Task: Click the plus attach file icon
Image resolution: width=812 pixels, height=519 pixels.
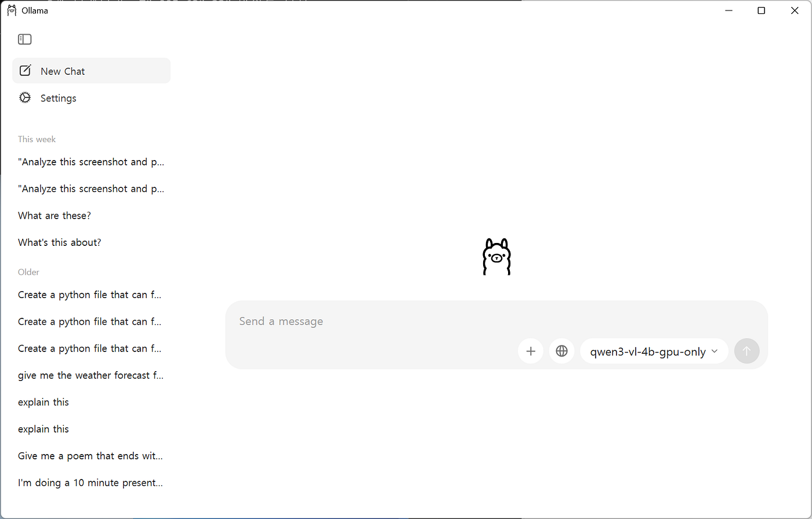Action: point(531,351)
